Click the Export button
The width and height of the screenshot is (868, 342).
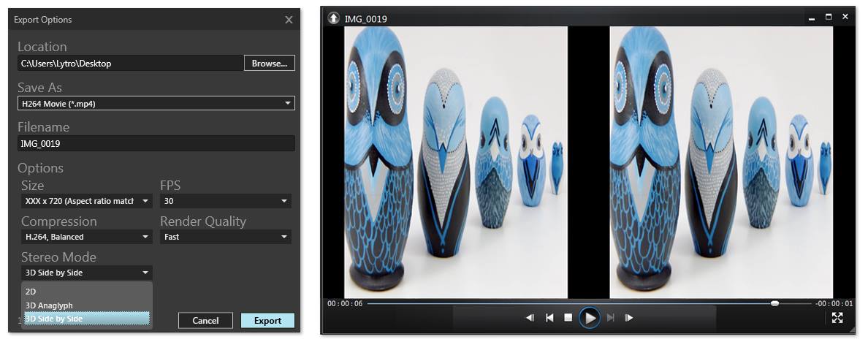[267, 321]
